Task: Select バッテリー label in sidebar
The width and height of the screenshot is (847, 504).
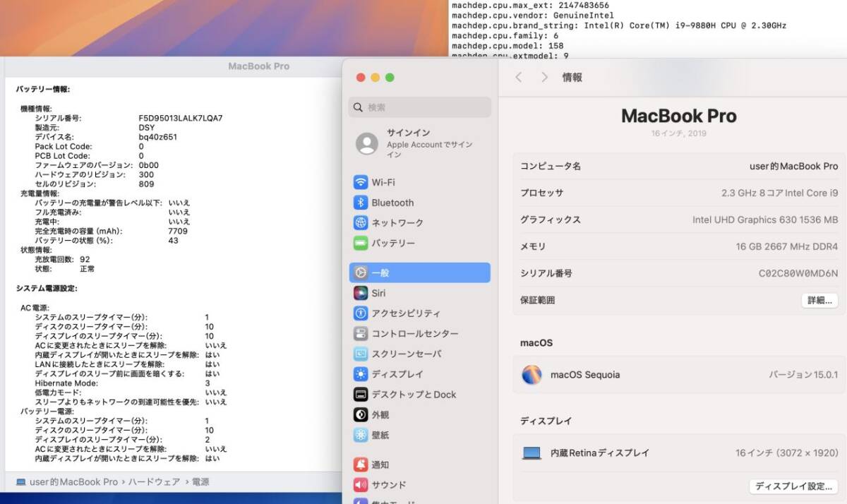Action: 393,243
